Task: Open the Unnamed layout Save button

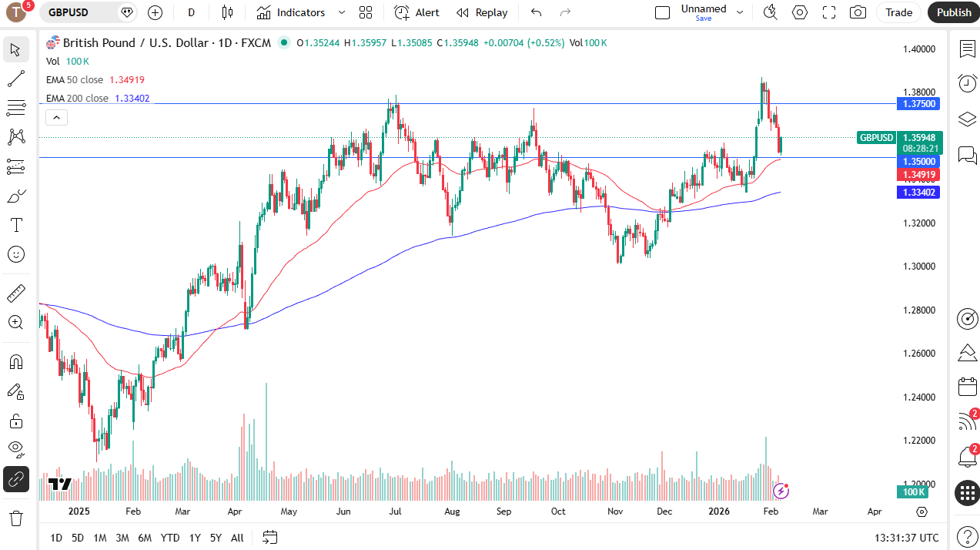Action: click(x=704, y=12)
